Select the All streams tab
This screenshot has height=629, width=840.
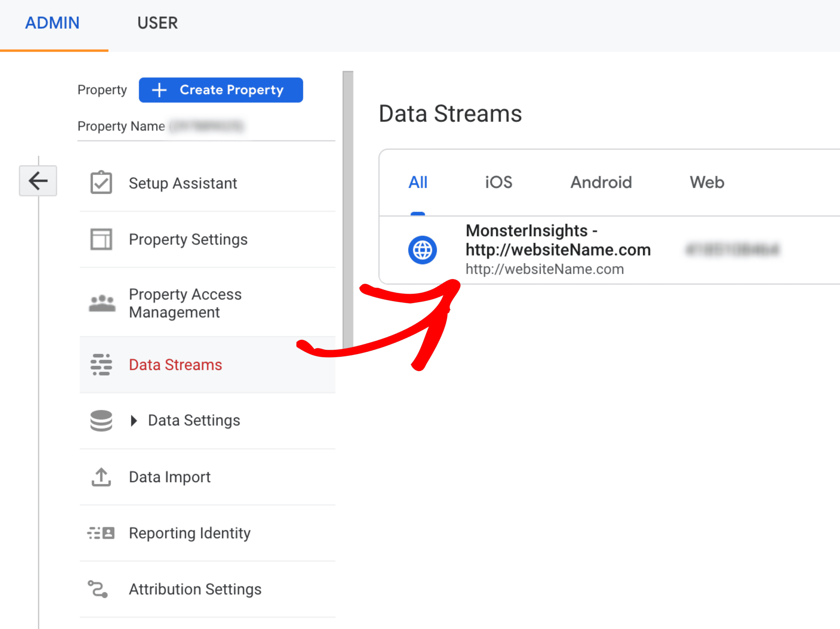pyautogui.click(x=418, y=182)
